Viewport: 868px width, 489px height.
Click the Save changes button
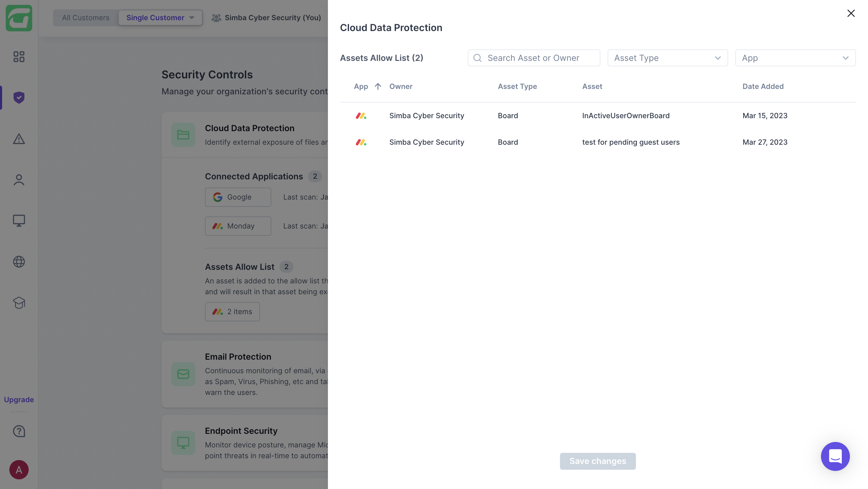tap(597, 461)
